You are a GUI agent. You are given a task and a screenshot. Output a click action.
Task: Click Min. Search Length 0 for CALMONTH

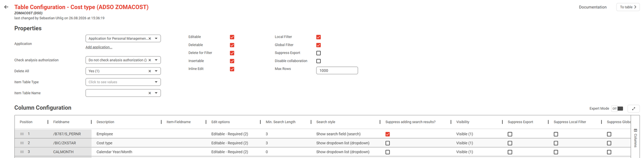267,152
